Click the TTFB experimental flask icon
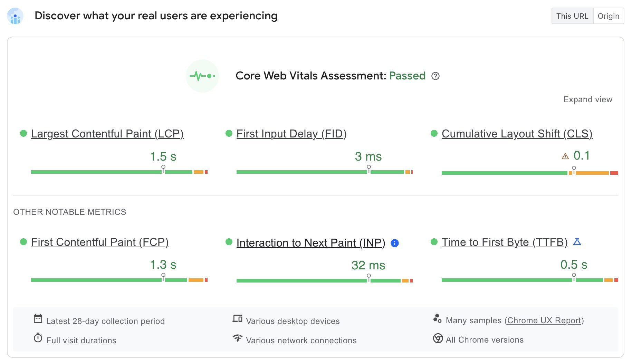Image resolution: width=632 pixels, height=364 pixels. coord(577,242)
